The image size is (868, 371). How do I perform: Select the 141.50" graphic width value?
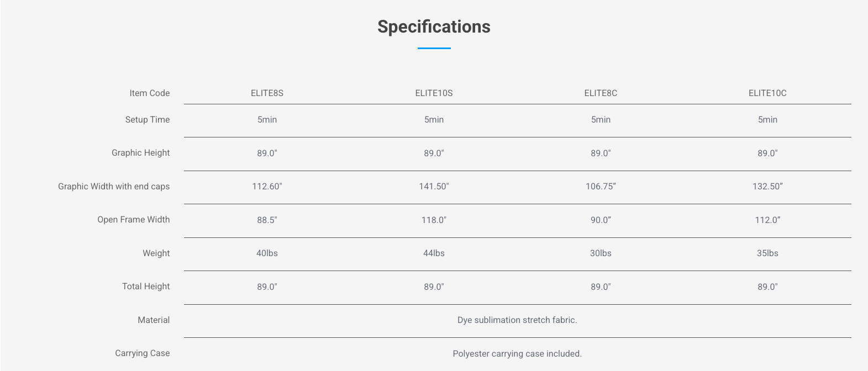pos(434,187)
